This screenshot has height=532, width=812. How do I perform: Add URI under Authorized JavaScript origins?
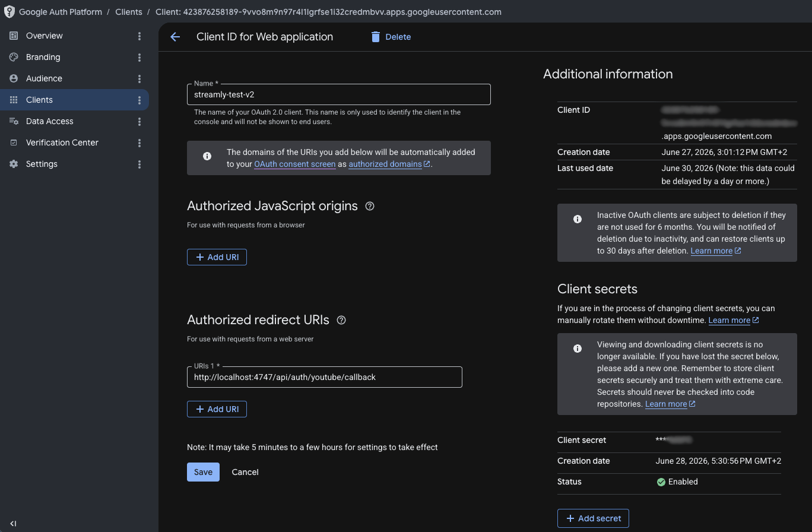[x=217, y=257]
